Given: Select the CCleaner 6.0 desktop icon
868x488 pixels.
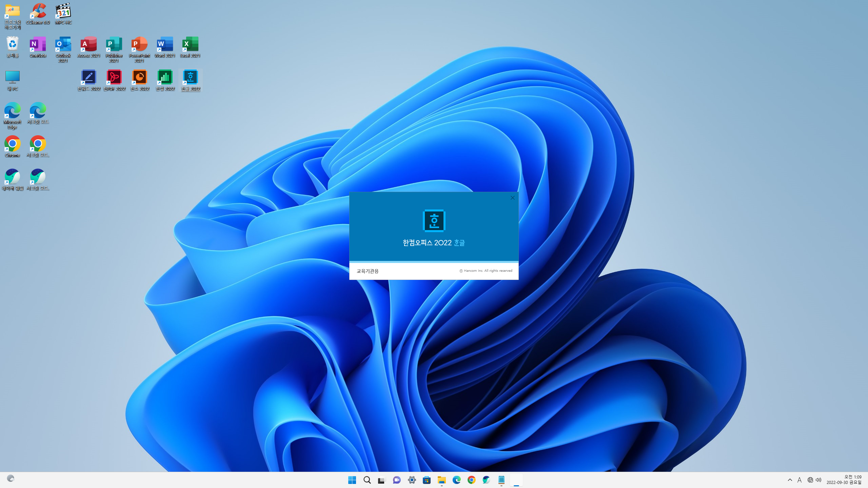Looking at the screenshot, I should (38, 11).
